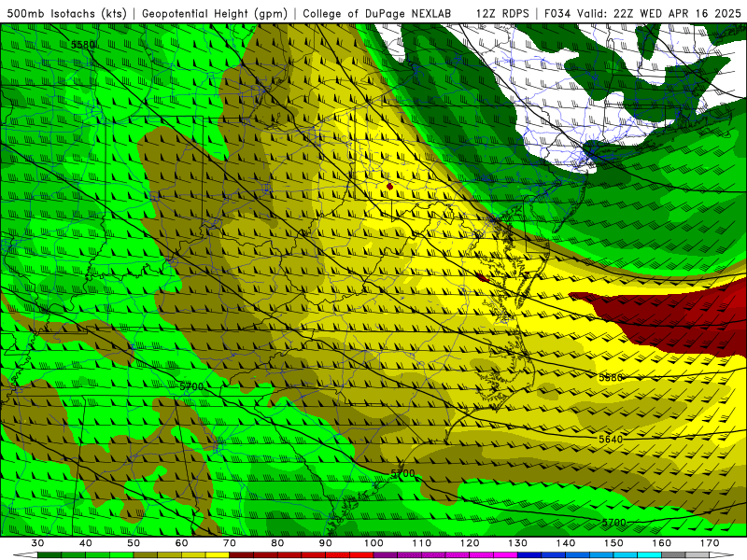Pick the bright green swatch just left of 50
The height and width of the screenshot is (560, 747).
[x=121, y=555]
